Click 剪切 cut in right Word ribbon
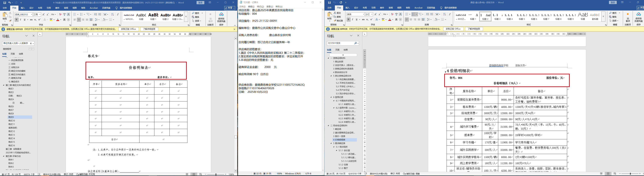The width and height of the screenshot is (644, 176). tap(337, 13)
